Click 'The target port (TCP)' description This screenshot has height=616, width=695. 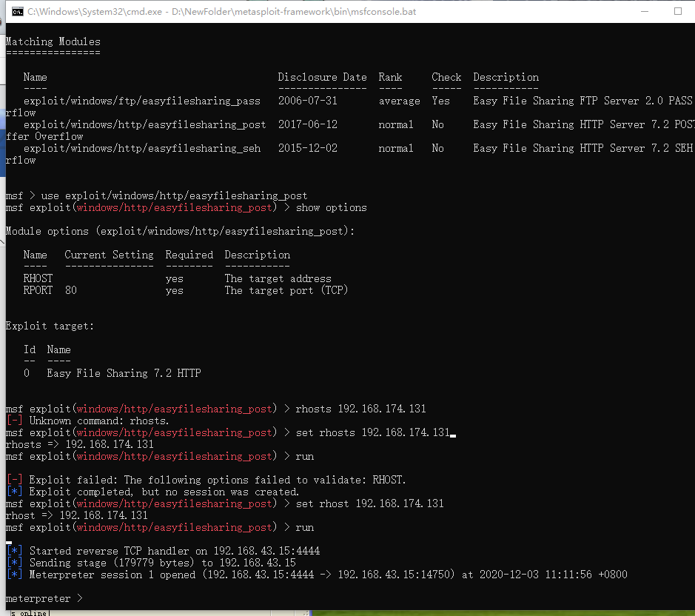286,290
